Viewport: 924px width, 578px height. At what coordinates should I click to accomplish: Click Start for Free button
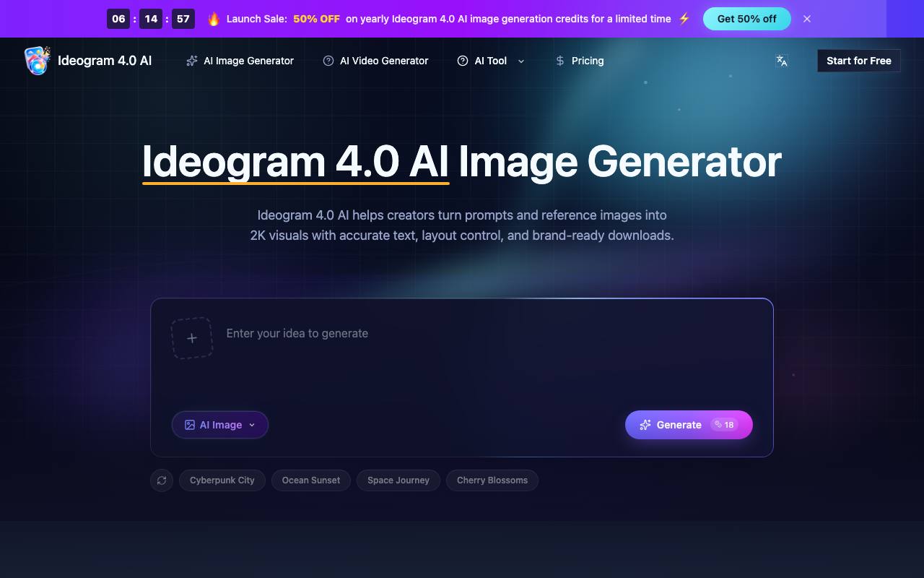[859, 61]
